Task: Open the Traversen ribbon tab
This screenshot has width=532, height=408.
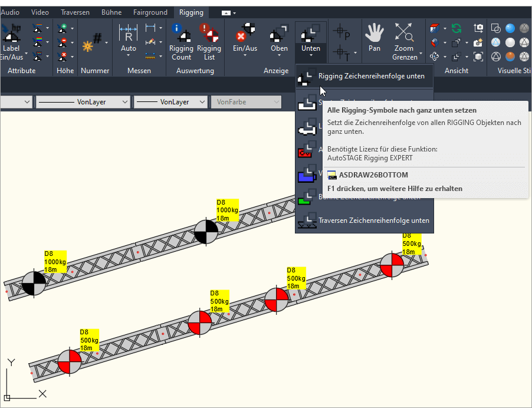Action: coord(75,12)
